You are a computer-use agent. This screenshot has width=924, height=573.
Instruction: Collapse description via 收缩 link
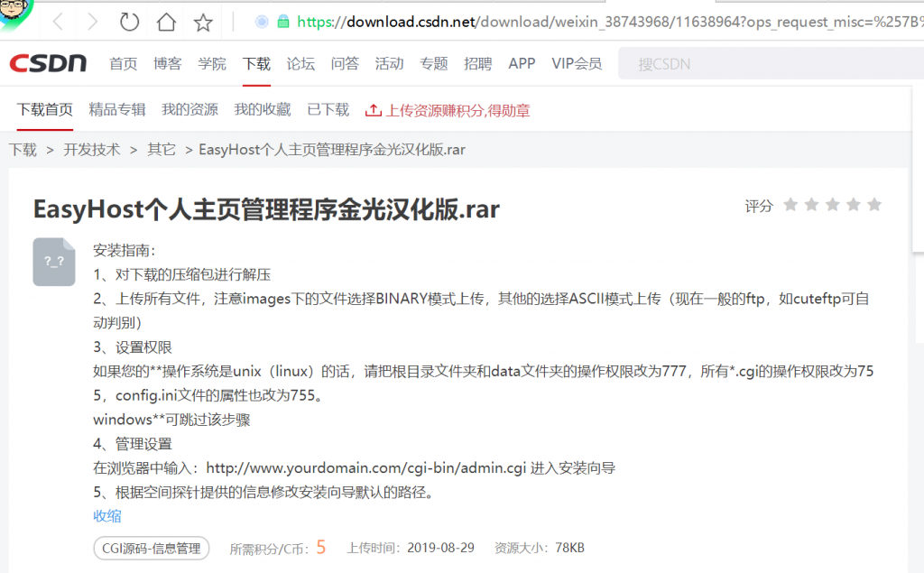click(107, 516)
